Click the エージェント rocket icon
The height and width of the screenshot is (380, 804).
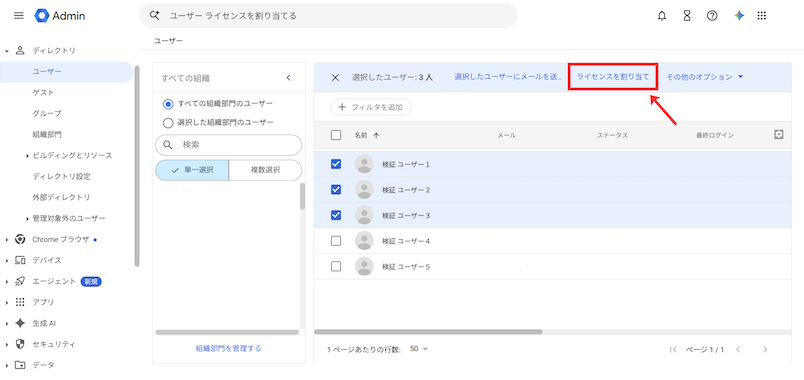click(x=21, y=281)
